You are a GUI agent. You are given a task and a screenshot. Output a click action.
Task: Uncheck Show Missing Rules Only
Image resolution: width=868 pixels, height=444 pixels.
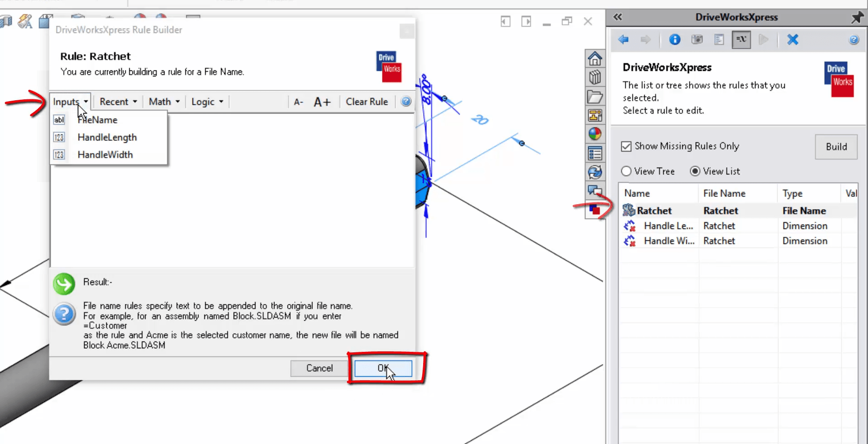point(626,146)
